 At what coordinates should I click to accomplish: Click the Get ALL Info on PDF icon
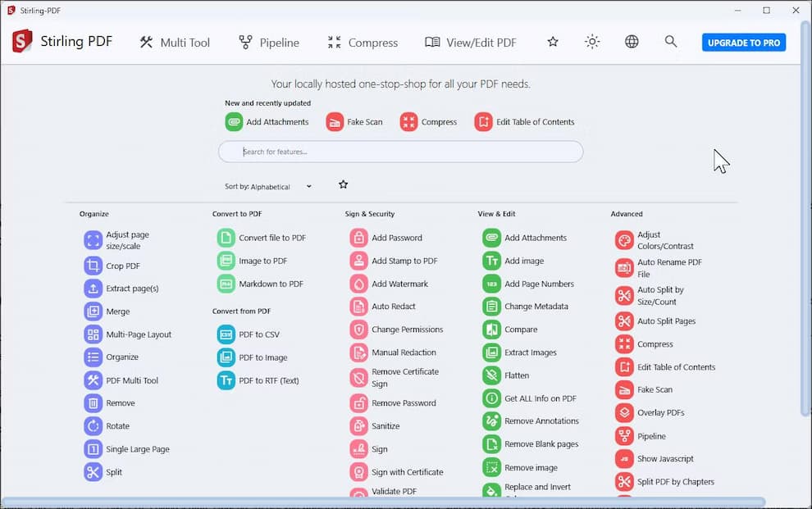tap(491, 398)
